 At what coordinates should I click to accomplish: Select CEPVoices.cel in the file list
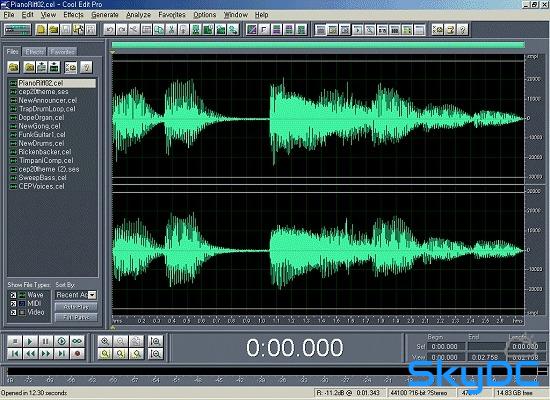(41, 187)
